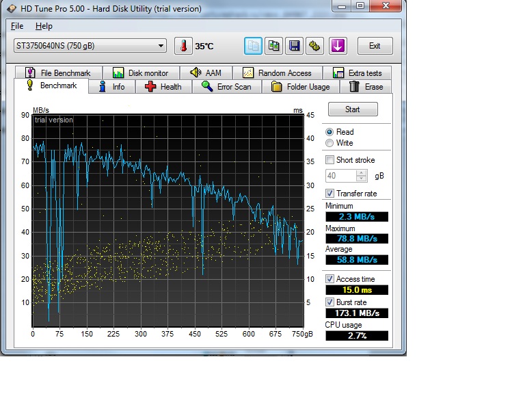
Task: Click the copy info to clipboard icon
Action: point(253,46)
